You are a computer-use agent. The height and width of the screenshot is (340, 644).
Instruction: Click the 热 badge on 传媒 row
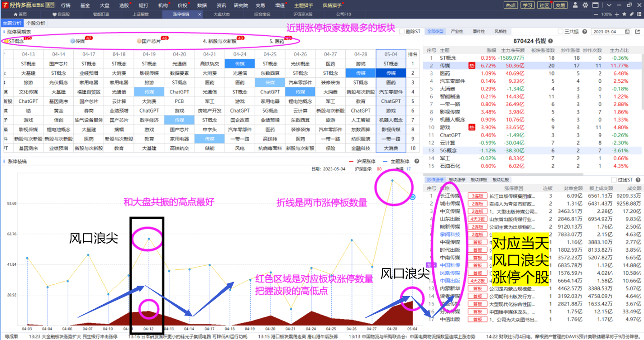point(472,66)
